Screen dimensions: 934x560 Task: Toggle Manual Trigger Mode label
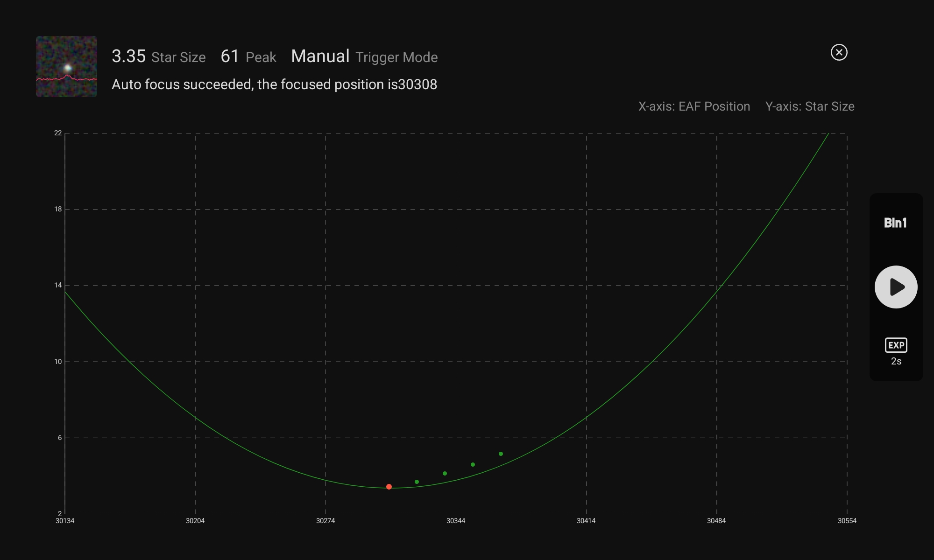coord(364,56)
